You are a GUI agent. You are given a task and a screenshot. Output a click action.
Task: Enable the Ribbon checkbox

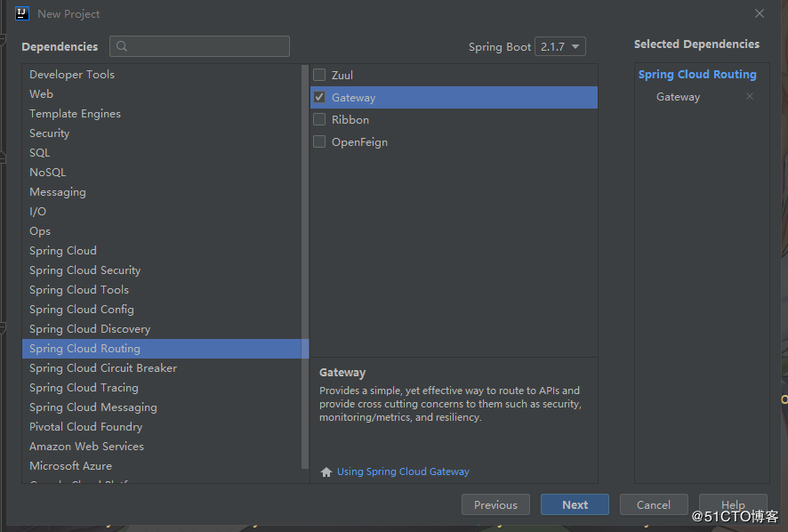coord(319,119)
